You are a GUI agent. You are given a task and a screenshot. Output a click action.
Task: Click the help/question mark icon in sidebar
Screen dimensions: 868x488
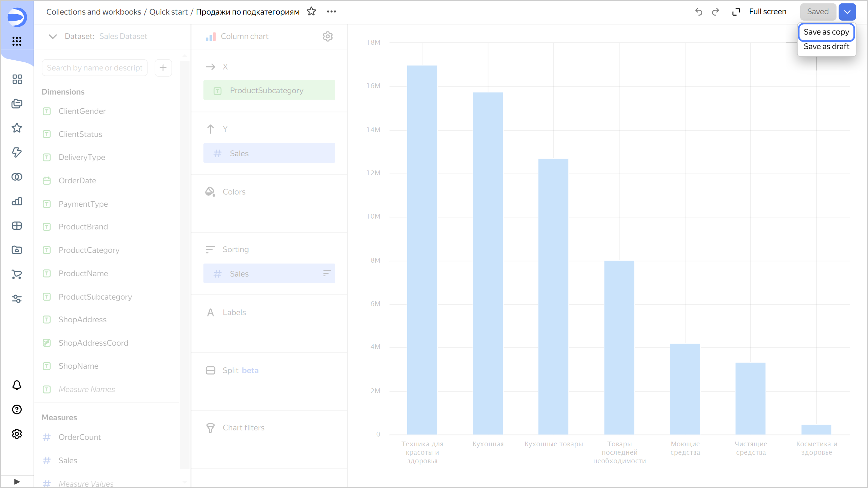tap(17, 409)
